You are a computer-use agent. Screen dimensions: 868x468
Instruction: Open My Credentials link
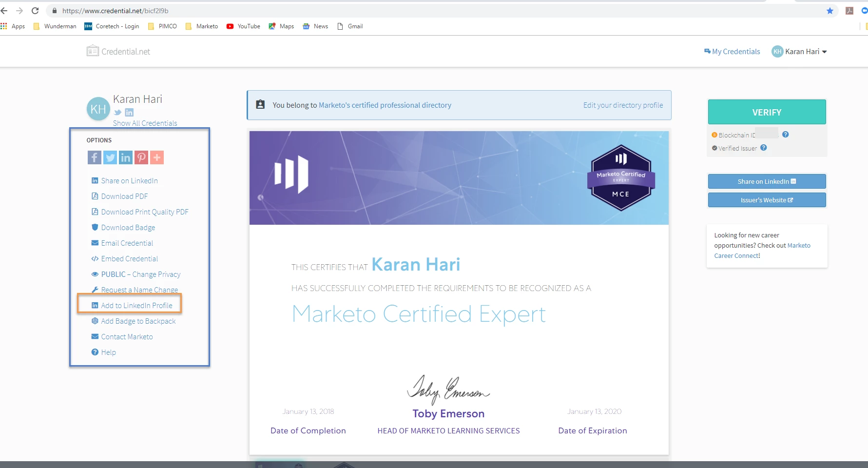[732, 51]
